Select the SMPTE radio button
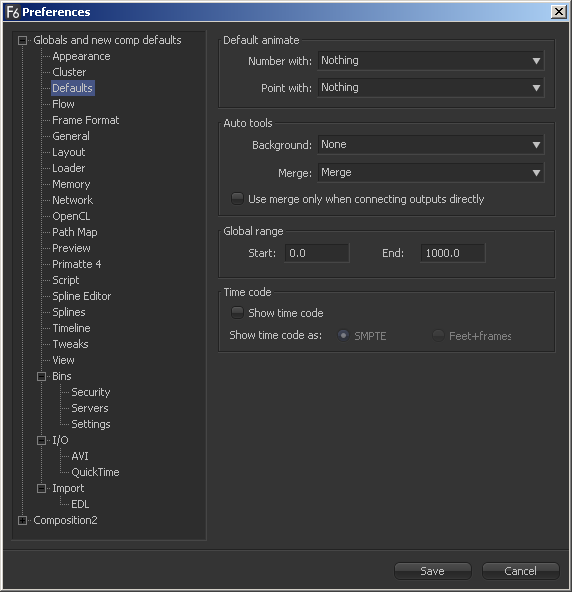This screenshot has width=572, height=592. [x=343, y=335]
